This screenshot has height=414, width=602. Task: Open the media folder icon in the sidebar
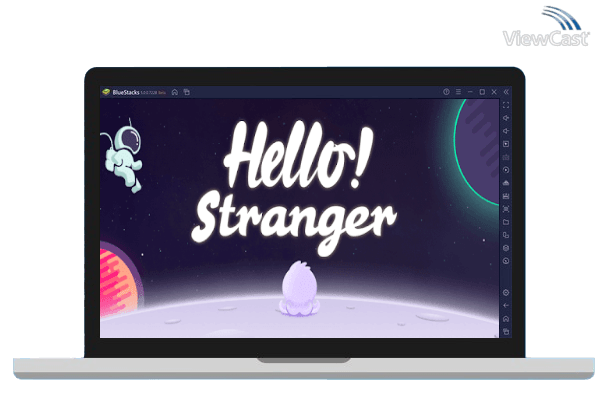coord(506,222)
